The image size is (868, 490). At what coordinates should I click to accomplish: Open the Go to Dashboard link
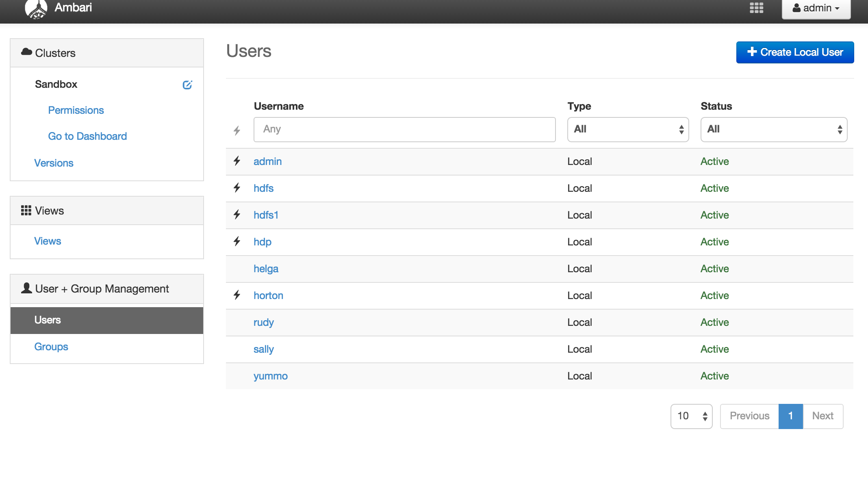(87, 136)
